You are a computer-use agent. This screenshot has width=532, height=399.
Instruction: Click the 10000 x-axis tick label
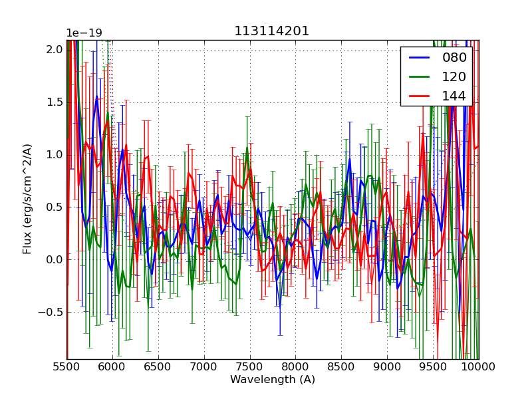479,366
